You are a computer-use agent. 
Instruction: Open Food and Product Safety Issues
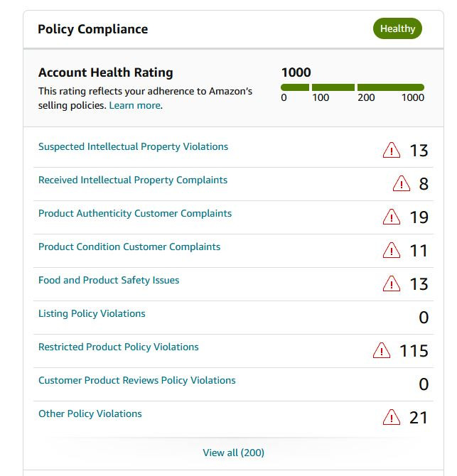click(x=109, y=280)
